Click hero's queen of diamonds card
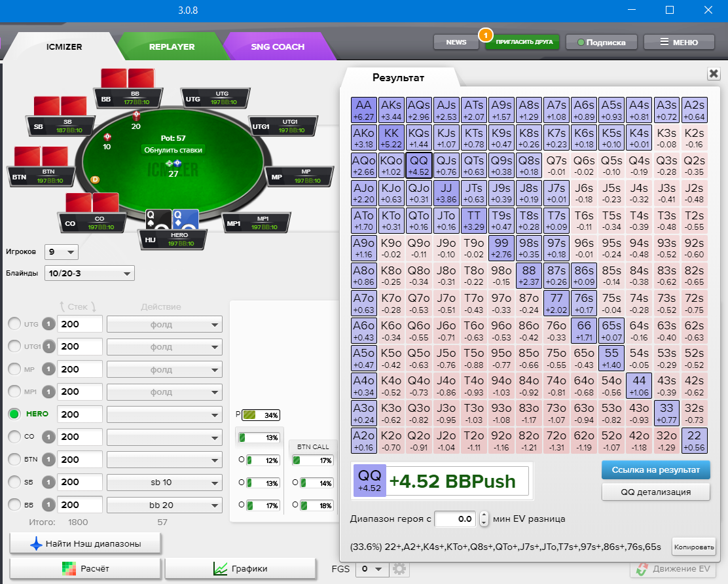 click(x=185, y=219)
